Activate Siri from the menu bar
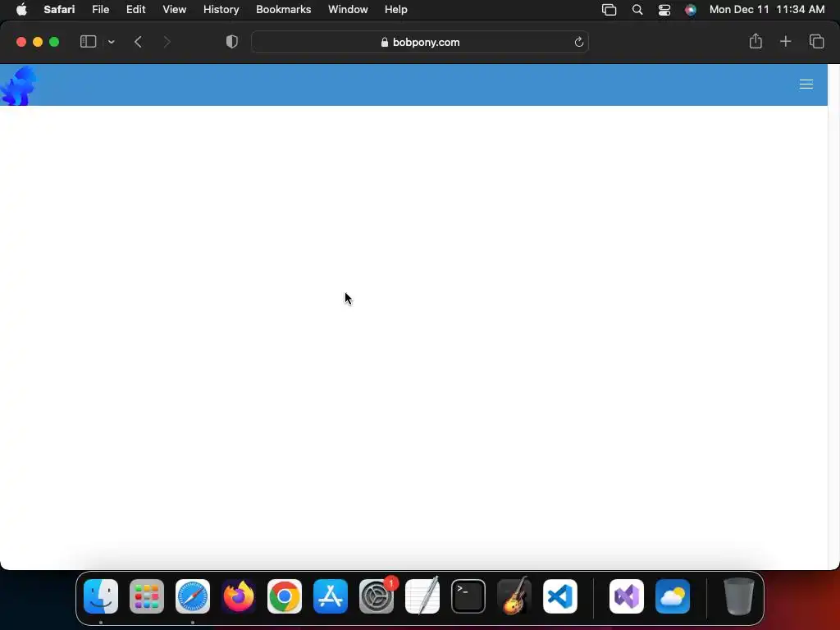840x630 pixels. [691, 10]
